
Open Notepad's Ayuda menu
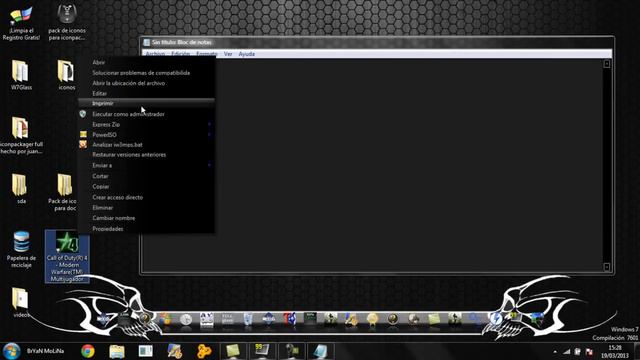247,54
